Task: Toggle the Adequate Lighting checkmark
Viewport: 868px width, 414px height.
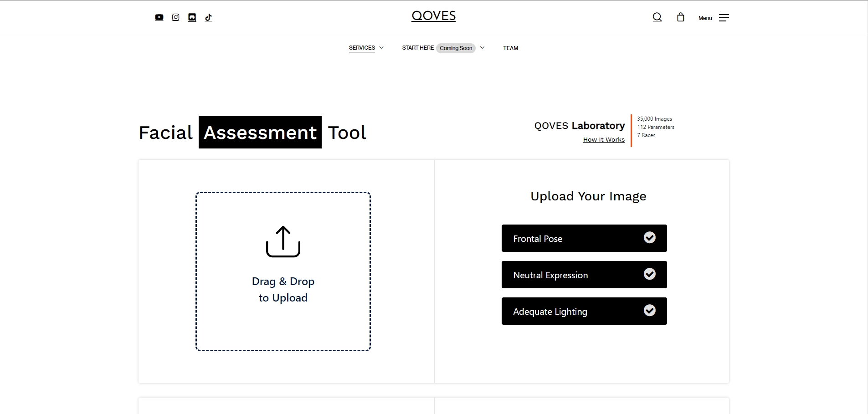Action: point(649,311)
